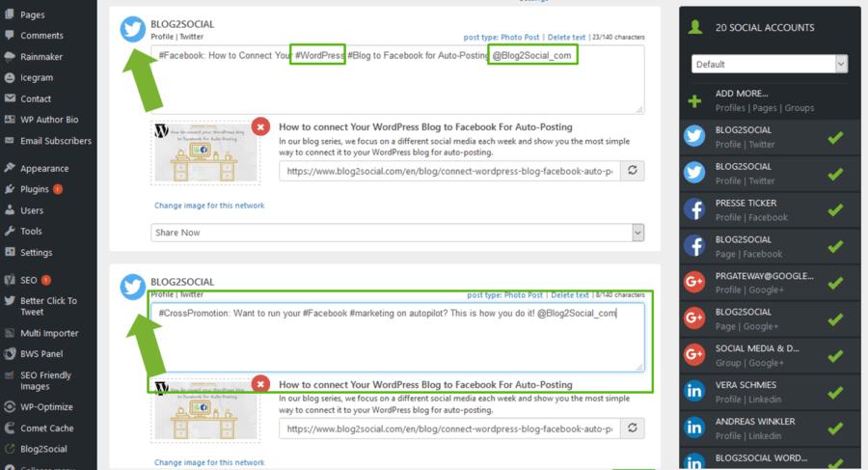Toggle second BLOG2SOCIAL Twitter profile checkmark
This screenshot has height=470, width=868.
pos(835,174)
